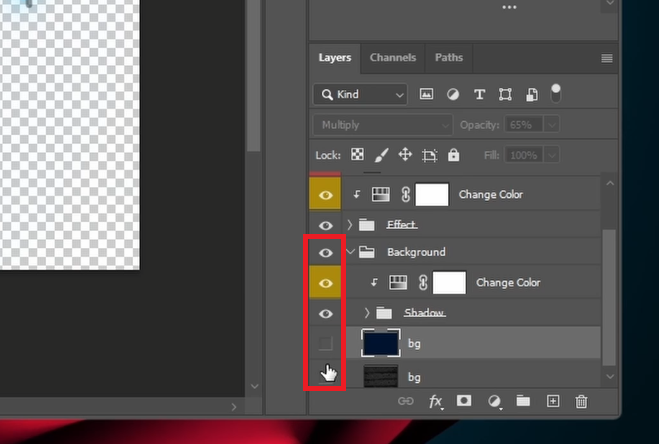Click the top Change Color layer mask
The height and width of the screenshot is (444, 659).
[432, 194]
